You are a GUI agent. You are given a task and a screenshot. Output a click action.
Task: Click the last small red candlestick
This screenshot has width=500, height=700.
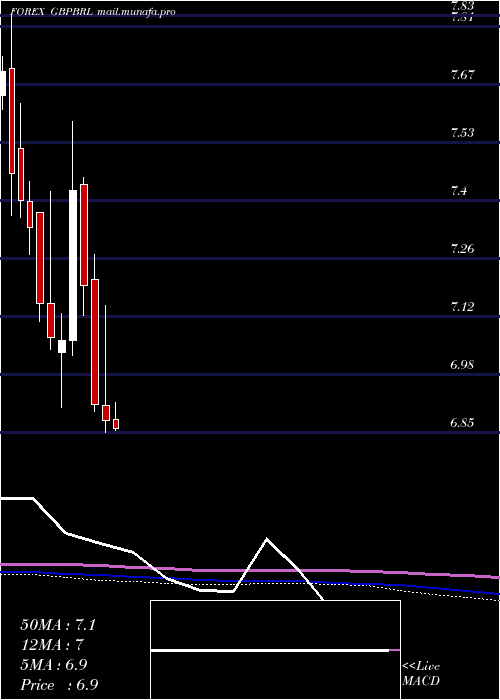point(116,424)
